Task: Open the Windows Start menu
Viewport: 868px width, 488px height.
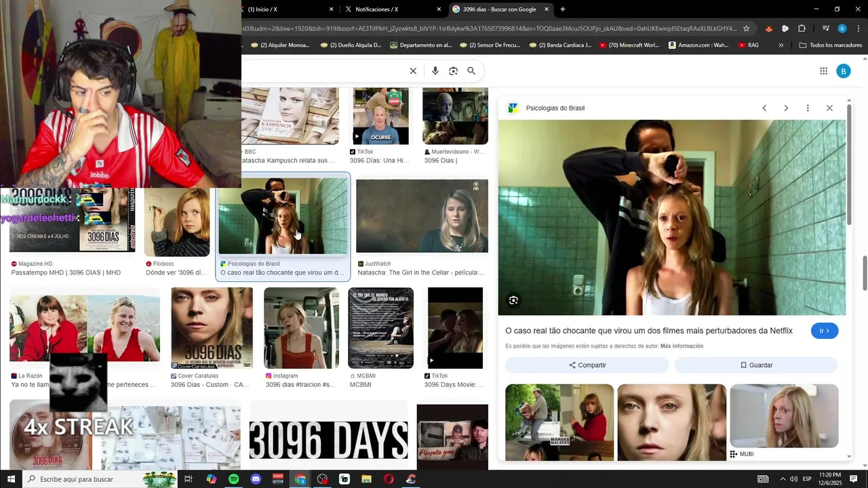Action: (x=10, y=479)
